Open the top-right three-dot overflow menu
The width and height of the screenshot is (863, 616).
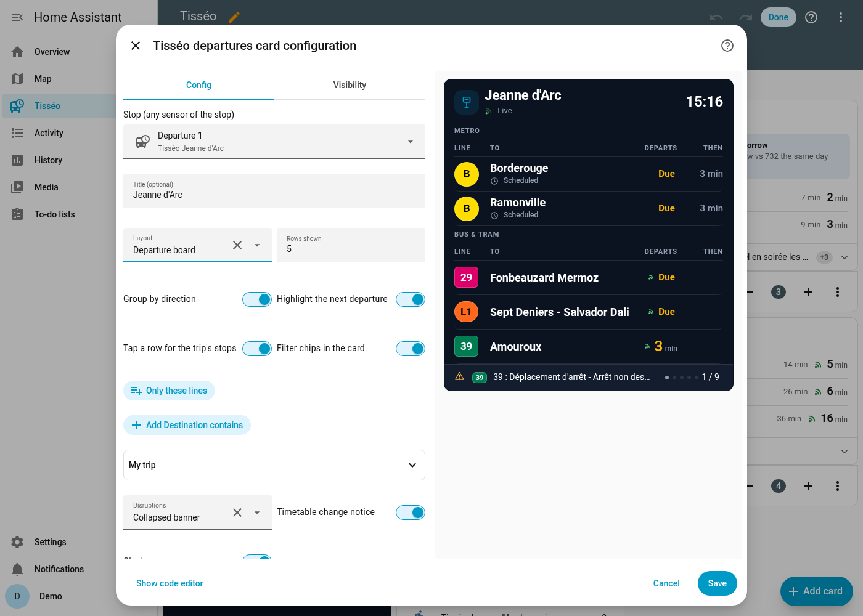841,17
